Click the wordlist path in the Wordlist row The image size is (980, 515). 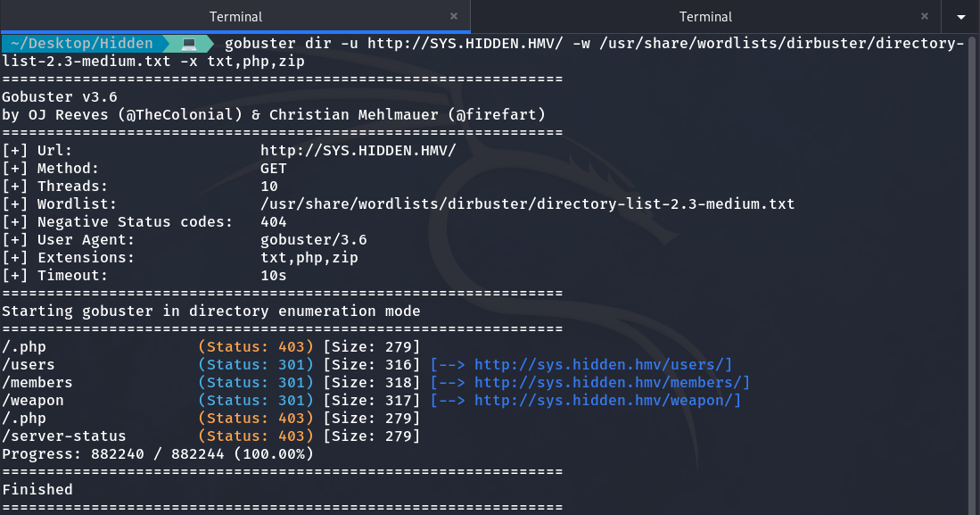[x=527, y=204]
